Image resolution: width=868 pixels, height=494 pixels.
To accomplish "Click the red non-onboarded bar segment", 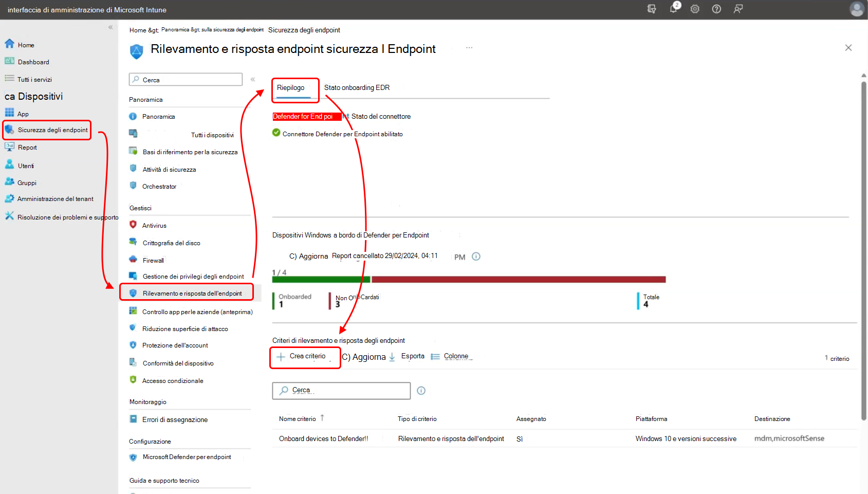I will (519, 280).
